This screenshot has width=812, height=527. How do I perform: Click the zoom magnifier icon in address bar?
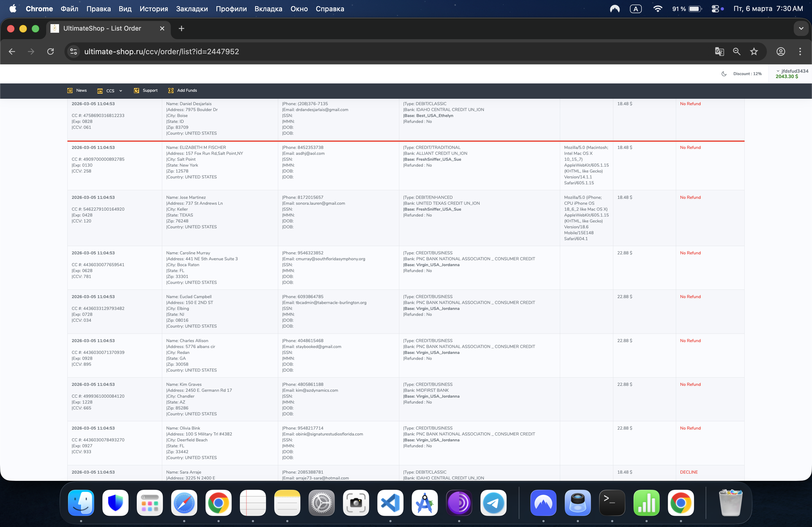coord(737,52)
